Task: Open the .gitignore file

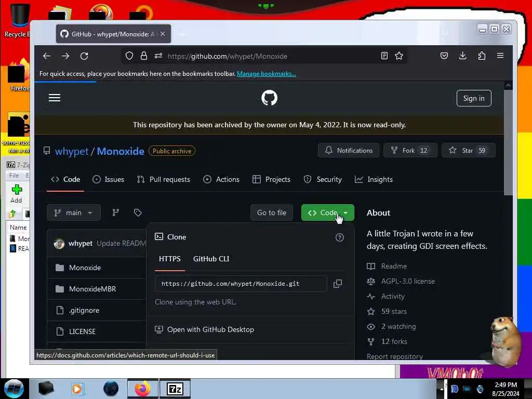Action: coord(84,311)
